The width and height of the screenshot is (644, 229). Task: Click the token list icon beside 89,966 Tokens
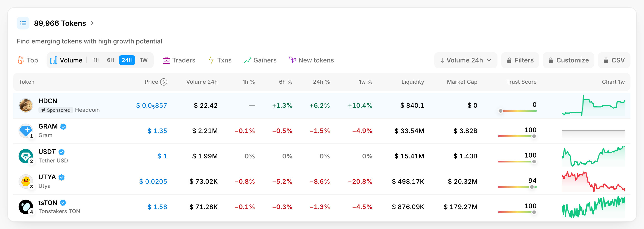click(x=23, y=23)
